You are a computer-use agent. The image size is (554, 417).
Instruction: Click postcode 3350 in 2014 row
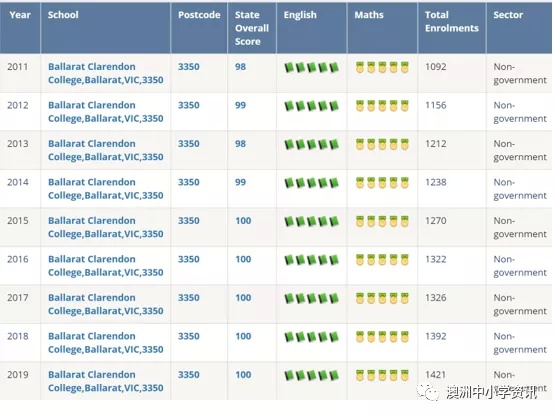point(189,182)
